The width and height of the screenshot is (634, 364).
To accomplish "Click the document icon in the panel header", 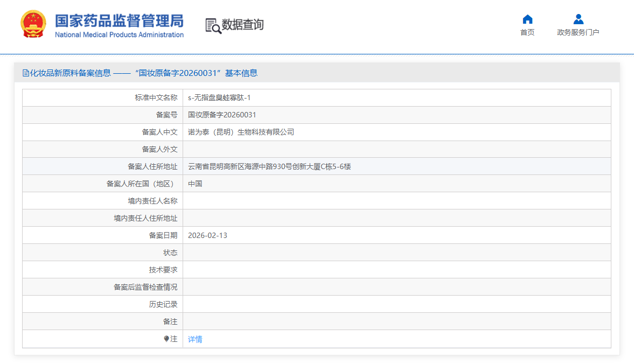I will click(x=25, y=73).
